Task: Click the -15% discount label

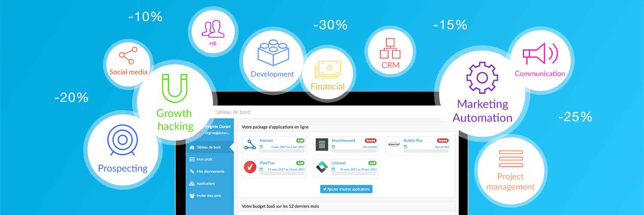Action: tap(450, 25)
